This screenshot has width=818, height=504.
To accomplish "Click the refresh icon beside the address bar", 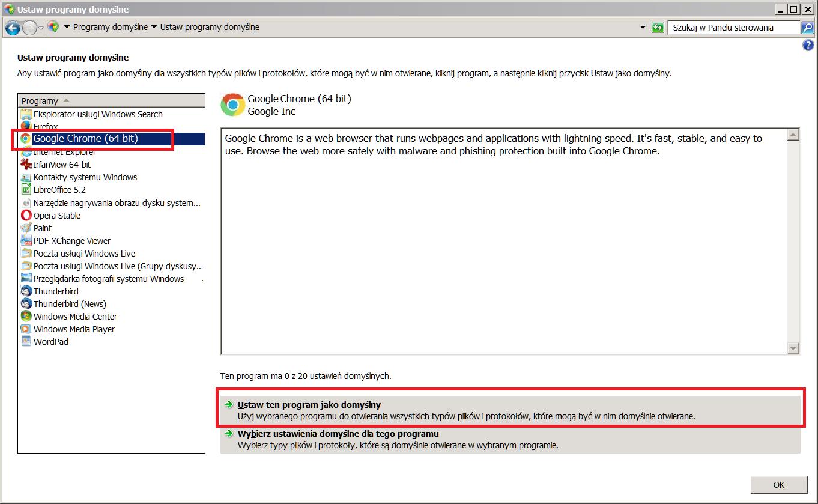I will coord(658,28).
